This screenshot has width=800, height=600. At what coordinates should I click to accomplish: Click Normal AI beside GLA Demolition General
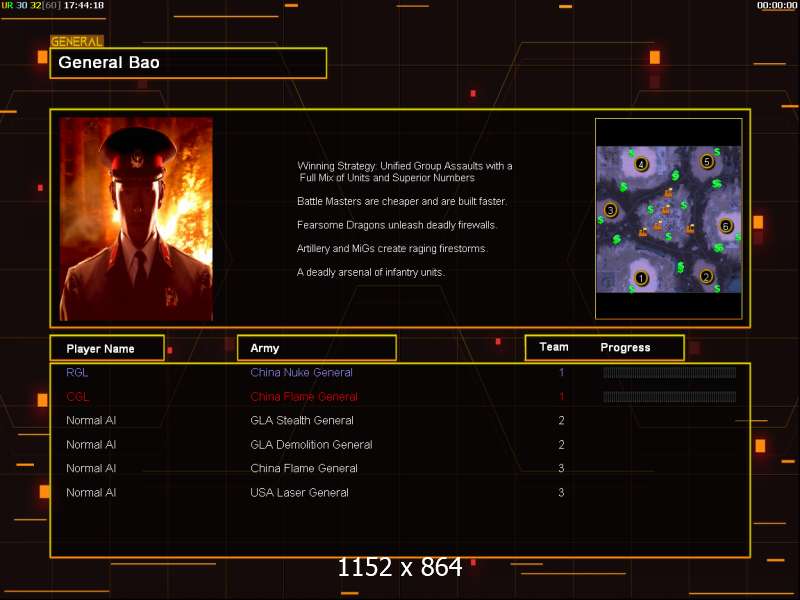pyautogui.click(x=91, y=444)
